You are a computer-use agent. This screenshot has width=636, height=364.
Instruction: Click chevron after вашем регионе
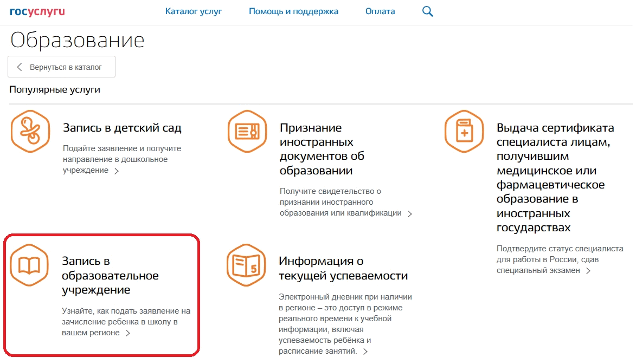[x=128, y=333]
